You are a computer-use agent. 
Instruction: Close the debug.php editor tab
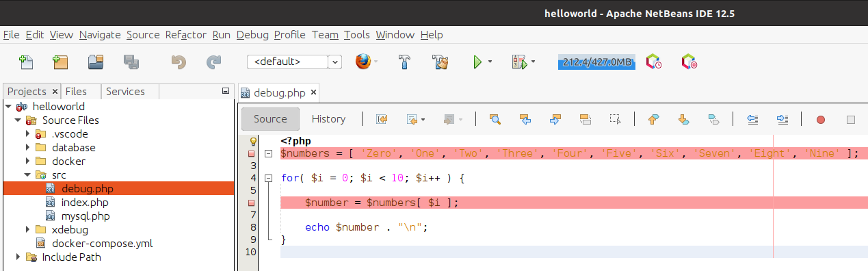[x=313, y=93]
